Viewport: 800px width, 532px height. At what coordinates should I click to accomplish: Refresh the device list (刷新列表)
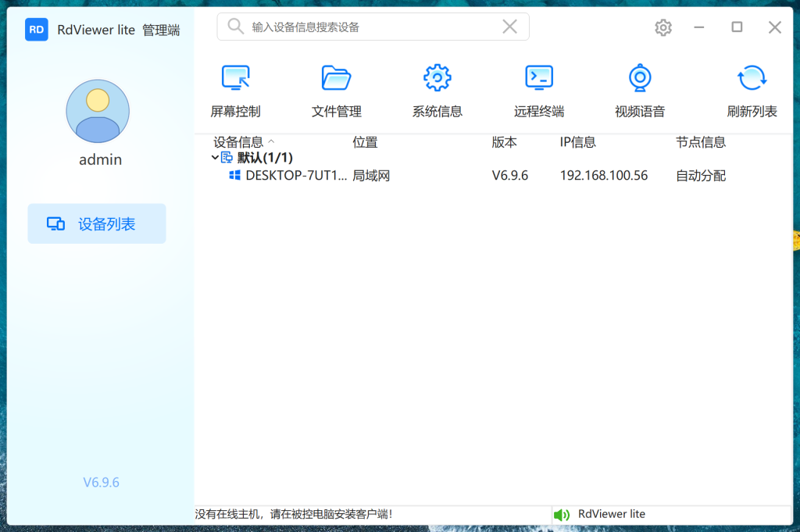tap(752, 78)
